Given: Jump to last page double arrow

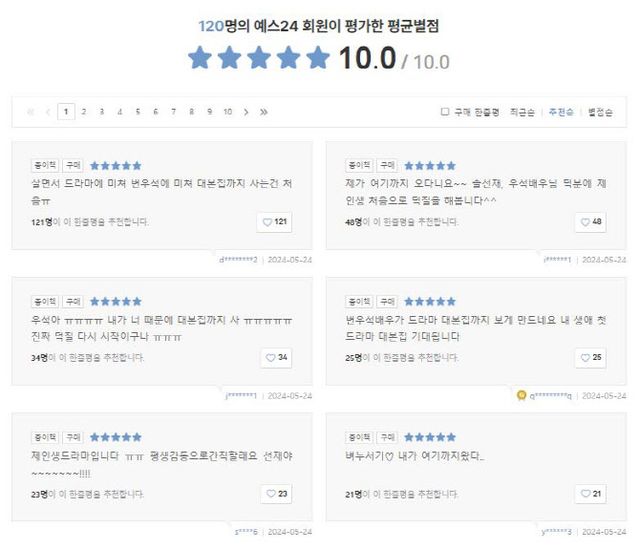Looking at the screenshot, I should click(x=263, y=112).
